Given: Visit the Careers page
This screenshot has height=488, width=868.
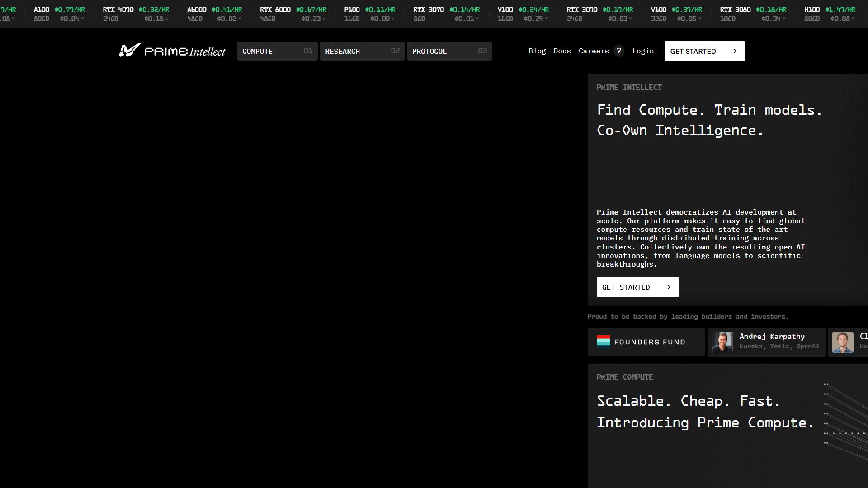Looking at the screenshot, I should pyautogui.click(x=594, y=51).
